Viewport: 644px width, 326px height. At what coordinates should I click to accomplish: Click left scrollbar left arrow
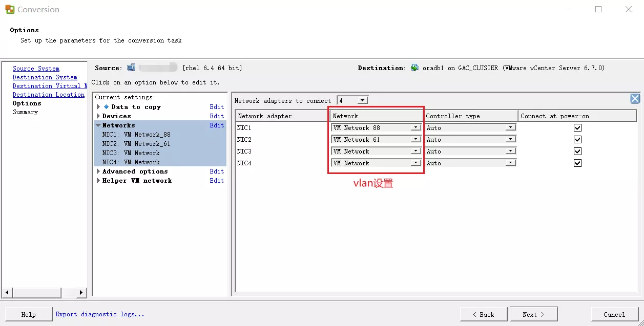(7, 293)
